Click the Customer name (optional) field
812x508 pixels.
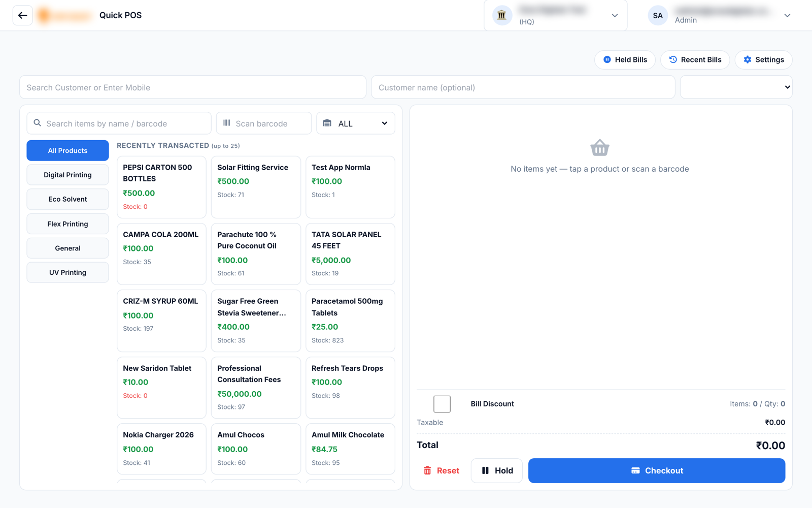523,87
